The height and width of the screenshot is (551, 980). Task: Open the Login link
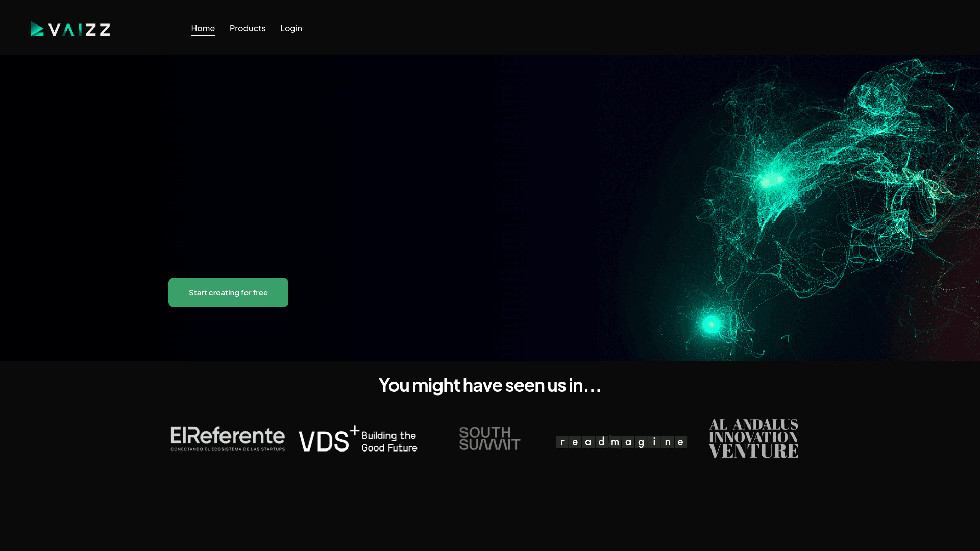click(x=291, y=28)
